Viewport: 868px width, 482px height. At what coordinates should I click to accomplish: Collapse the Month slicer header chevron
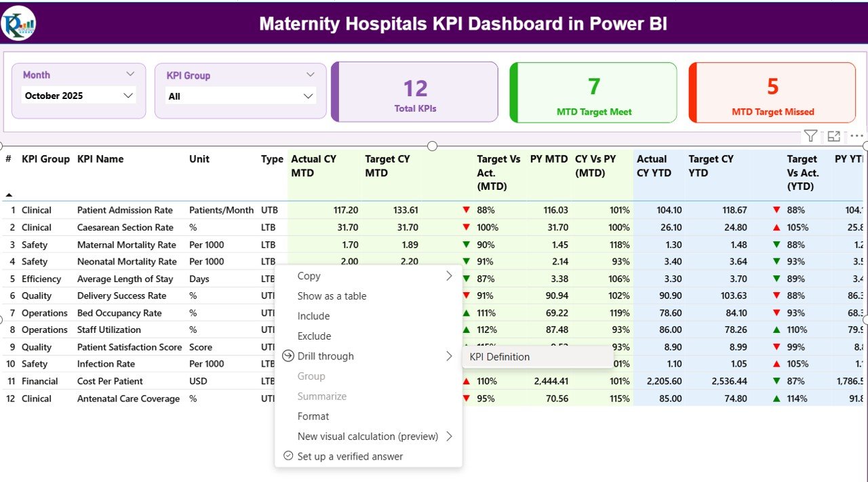pyautogui.click(x=130, y=75)
